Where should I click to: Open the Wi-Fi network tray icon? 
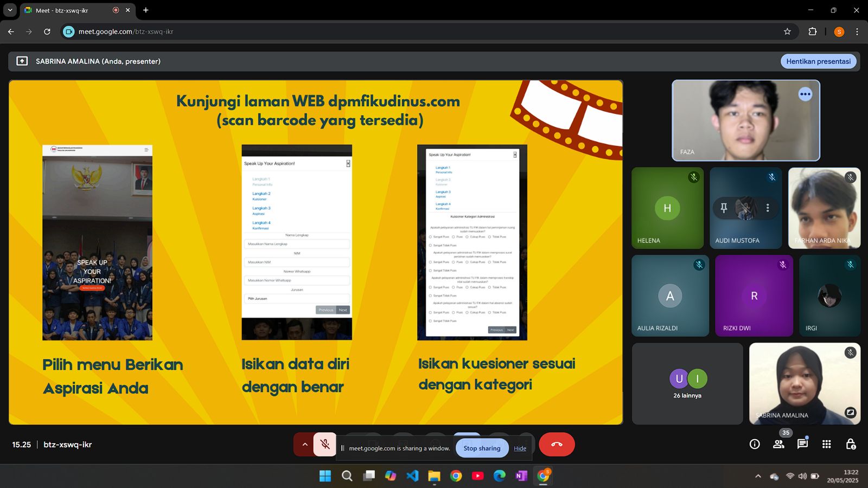[x=790, y=477]
